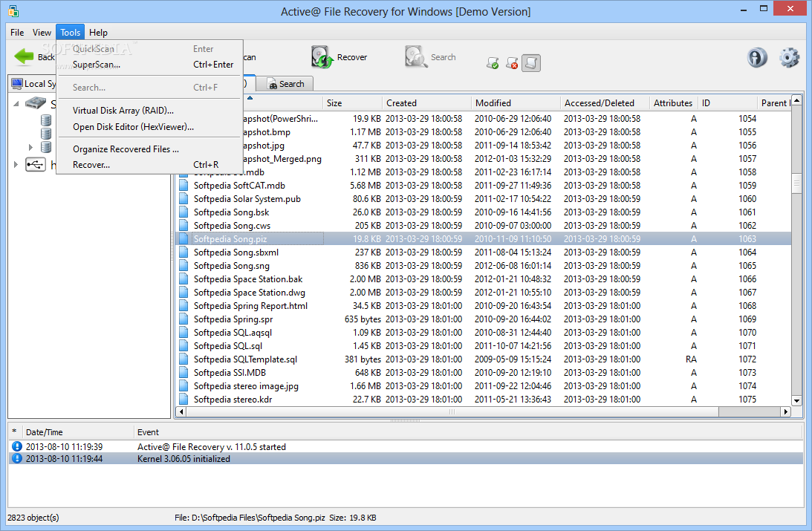This screenshot has height=531, width=812.
Task: Click the horizontal scrollbar thumb
Action: pos(452,412)
